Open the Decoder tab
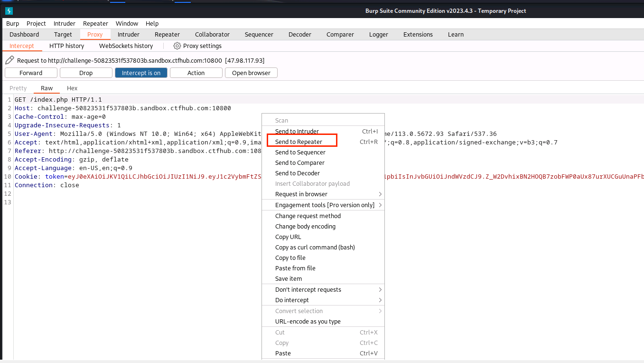 point(300,34)
